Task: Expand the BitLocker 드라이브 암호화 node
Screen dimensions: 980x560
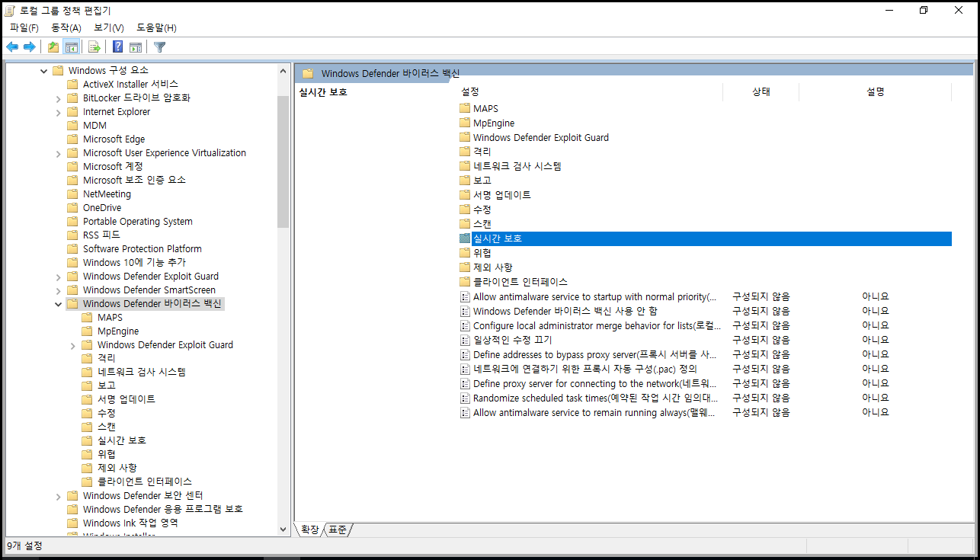Action: pos(59,98)
